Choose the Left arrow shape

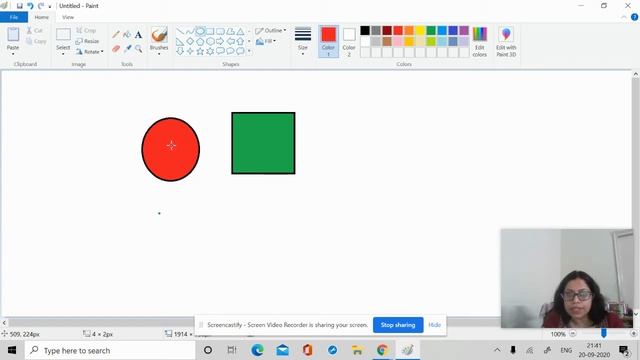coord(231,41)
